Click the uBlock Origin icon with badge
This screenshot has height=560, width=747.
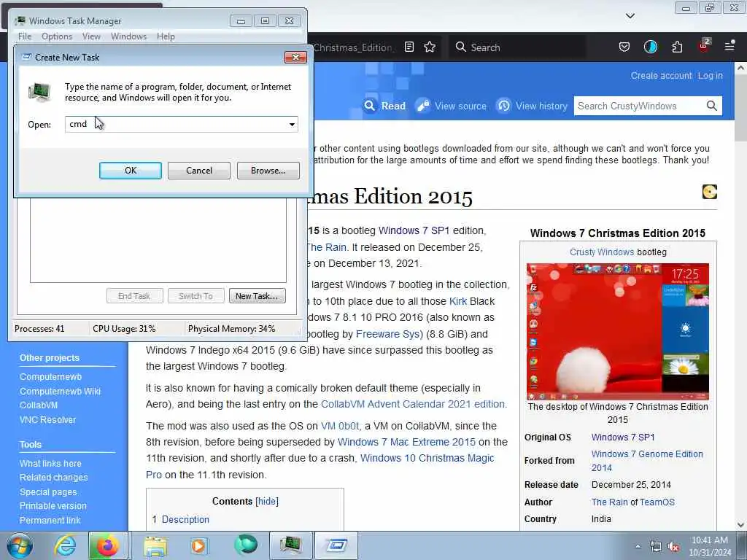704,46
